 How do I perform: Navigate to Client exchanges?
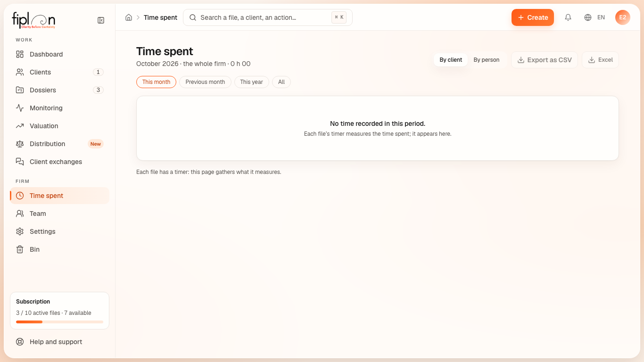coord(59,162)
